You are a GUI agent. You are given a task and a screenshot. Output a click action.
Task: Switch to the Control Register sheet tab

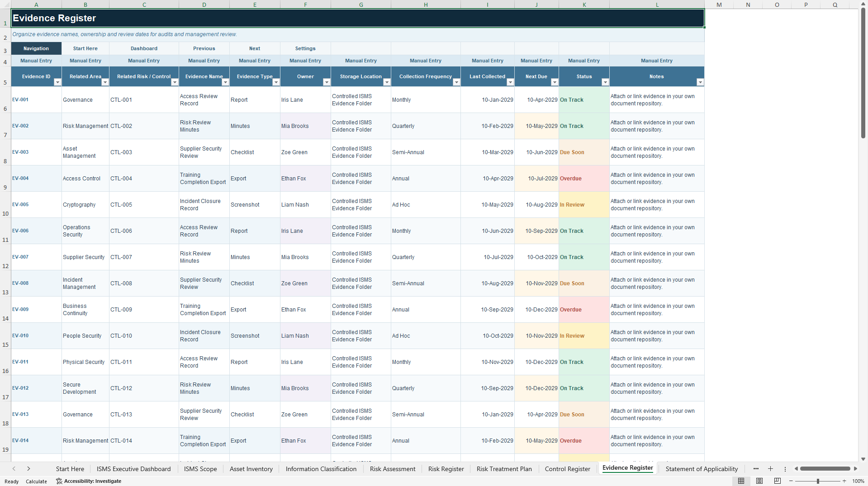[568, 469]
